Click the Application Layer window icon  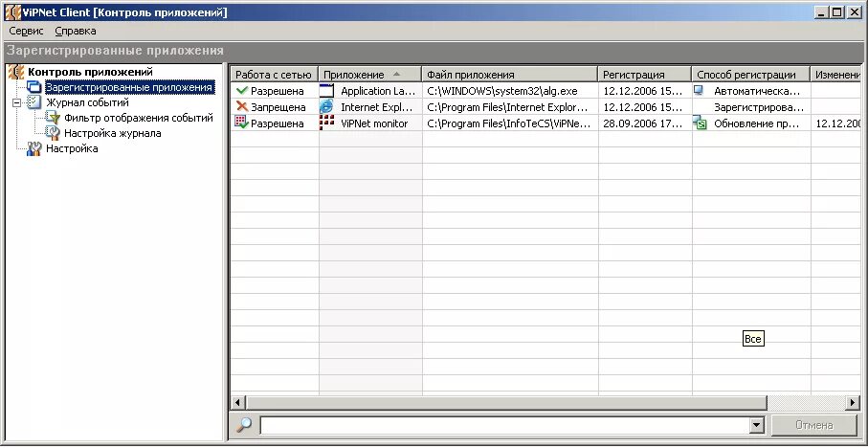click(x=327, y=91)
